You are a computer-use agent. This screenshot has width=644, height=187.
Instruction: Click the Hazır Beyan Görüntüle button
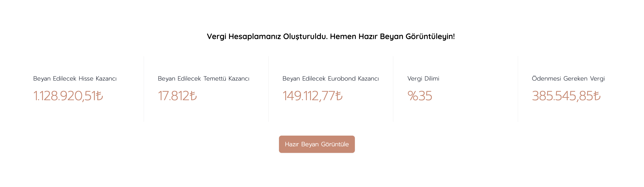[x=317, y=144]
